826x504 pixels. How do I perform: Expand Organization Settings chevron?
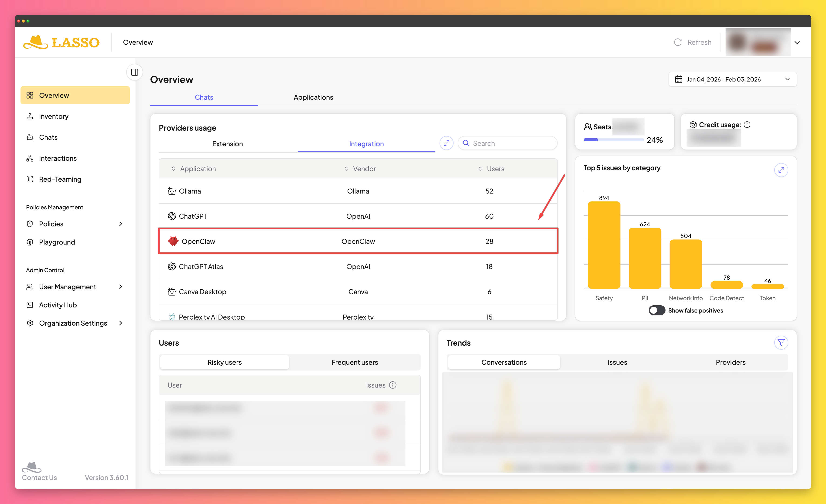click(x=121, y=323)
